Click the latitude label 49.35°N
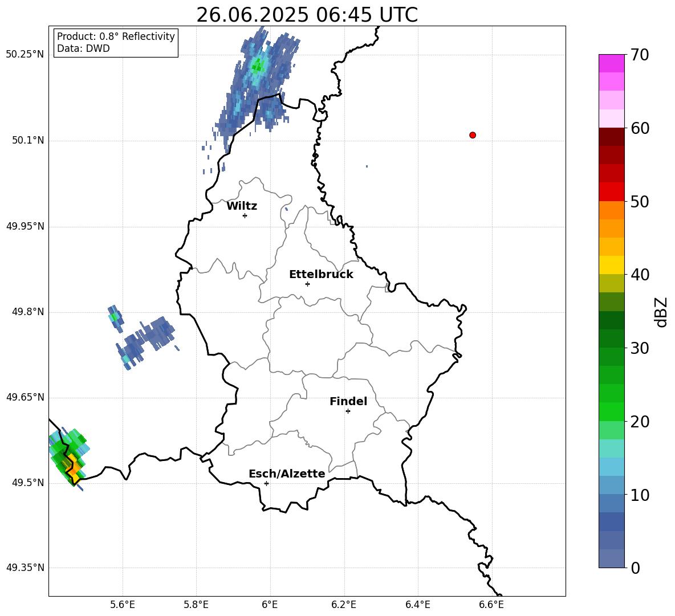The height and width of the screenshot is (616, 675). point(25,568)
